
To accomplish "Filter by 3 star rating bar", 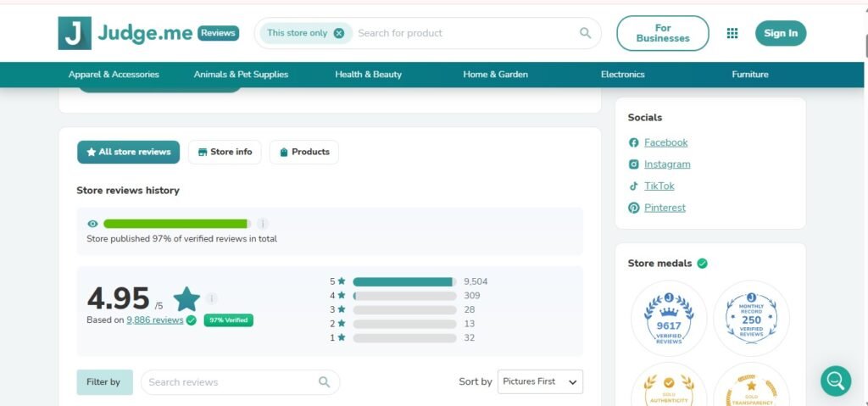I will (404, 309).
